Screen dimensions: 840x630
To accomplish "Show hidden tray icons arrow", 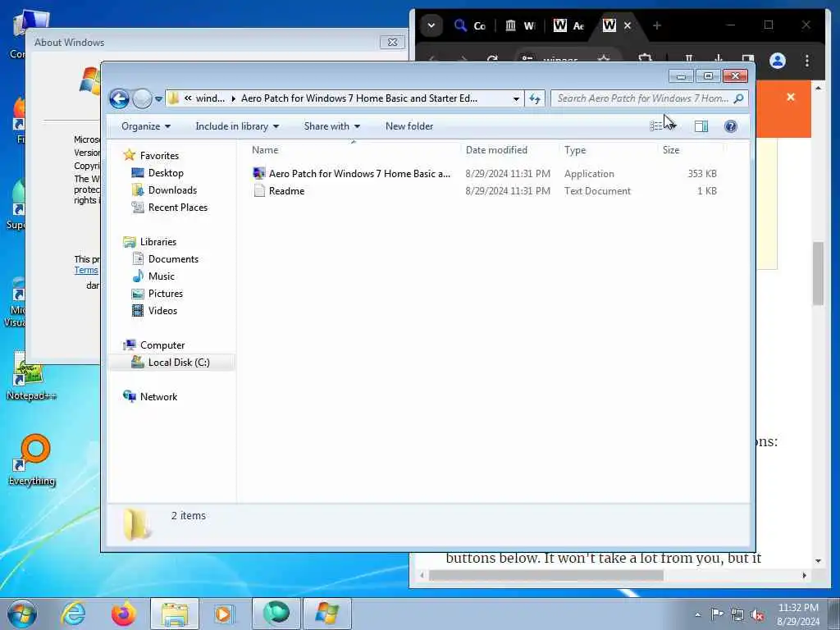I will coord(697,615).
